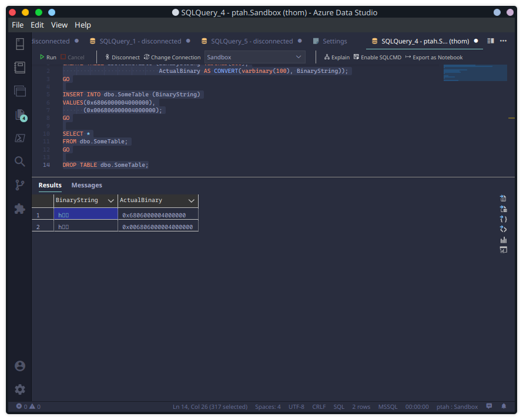Click the editor minimap
This screenshot has width=523, height=420.
475,73
